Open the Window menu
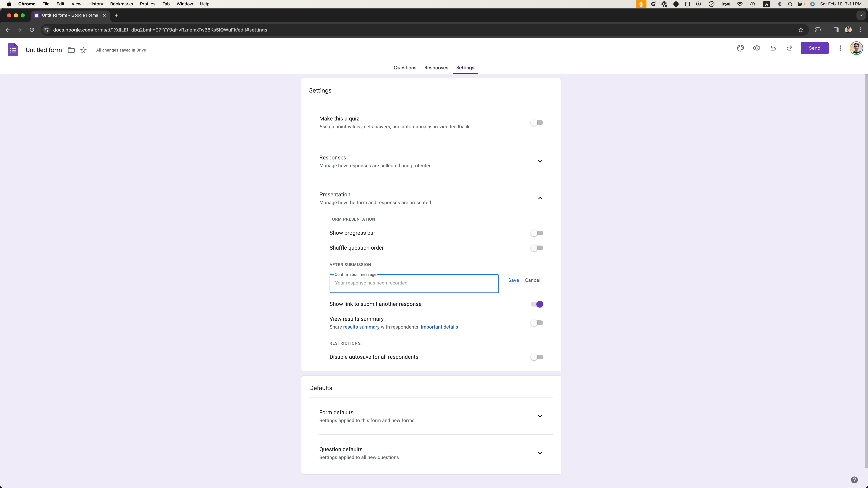868x488 pixels. [185, 4]
